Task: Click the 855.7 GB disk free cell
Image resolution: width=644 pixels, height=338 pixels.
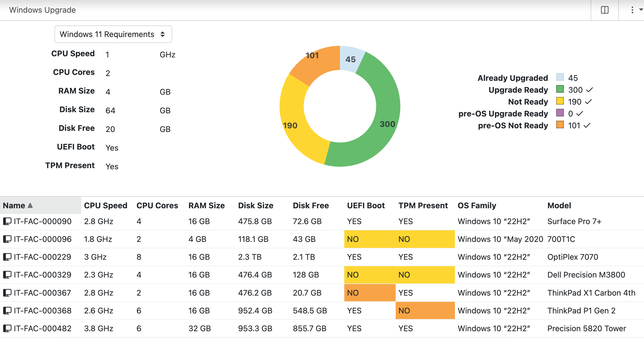Action: [x=310, y=328]
